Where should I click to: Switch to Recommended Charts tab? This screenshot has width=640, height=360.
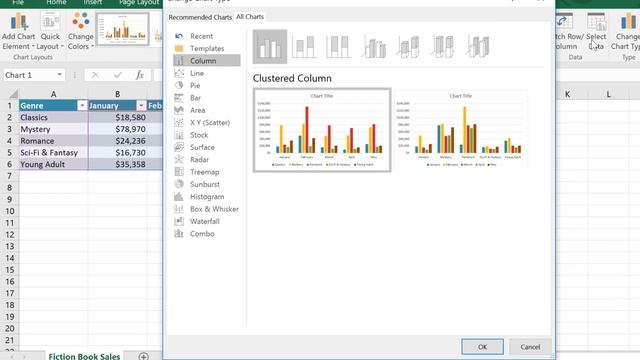200,17
